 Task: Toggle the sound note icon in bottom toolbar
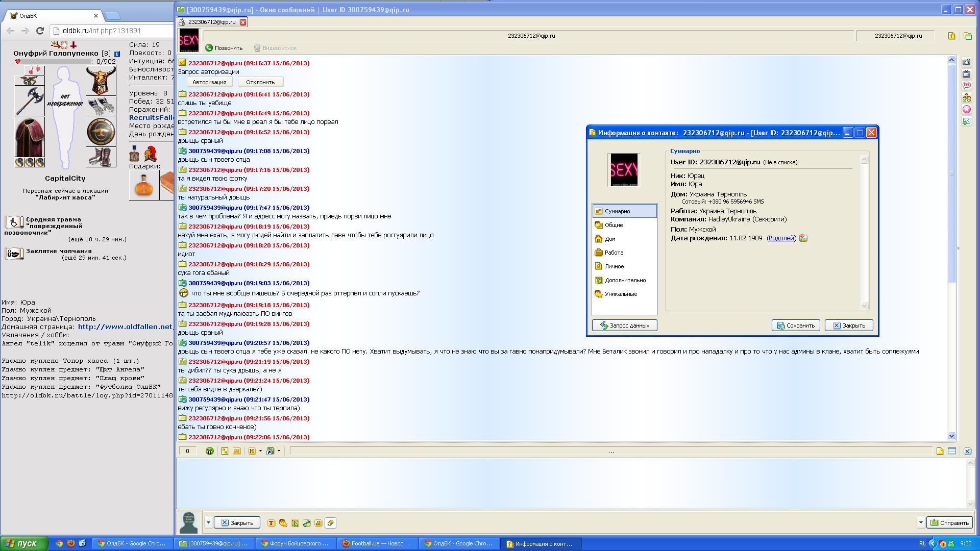(318, 523)
